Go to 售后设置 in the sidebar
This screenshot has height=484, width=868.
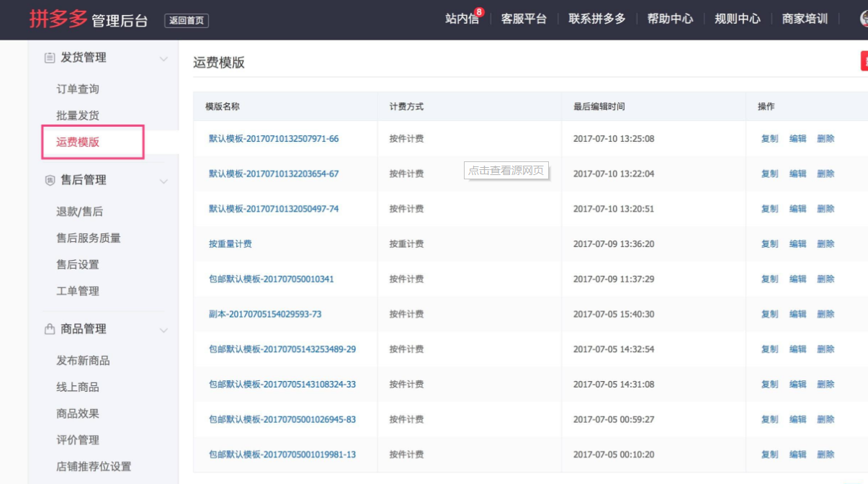point(78,265)
